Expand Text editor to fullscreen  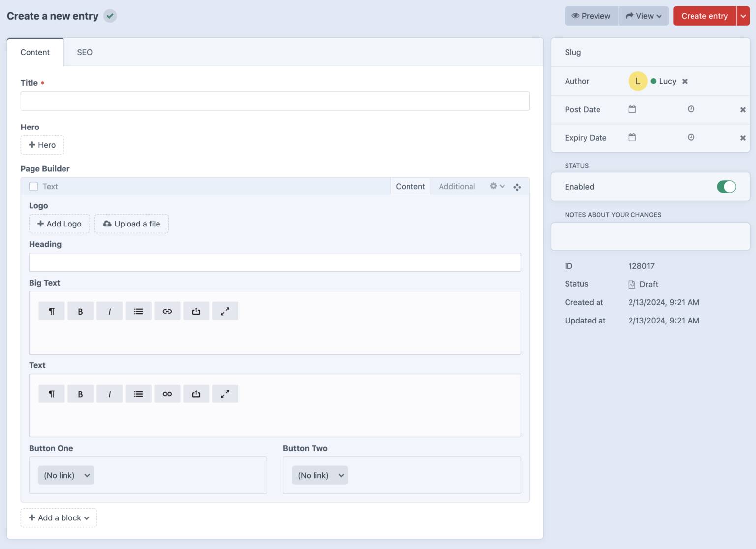coord(225,394)
